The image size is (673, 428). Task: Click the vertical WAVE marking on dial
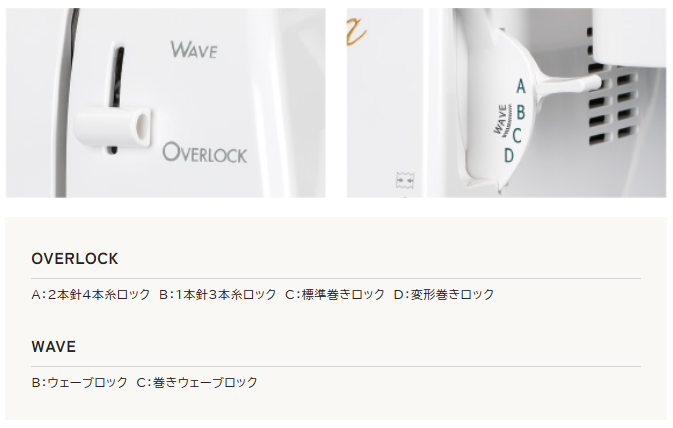point(502,119)
